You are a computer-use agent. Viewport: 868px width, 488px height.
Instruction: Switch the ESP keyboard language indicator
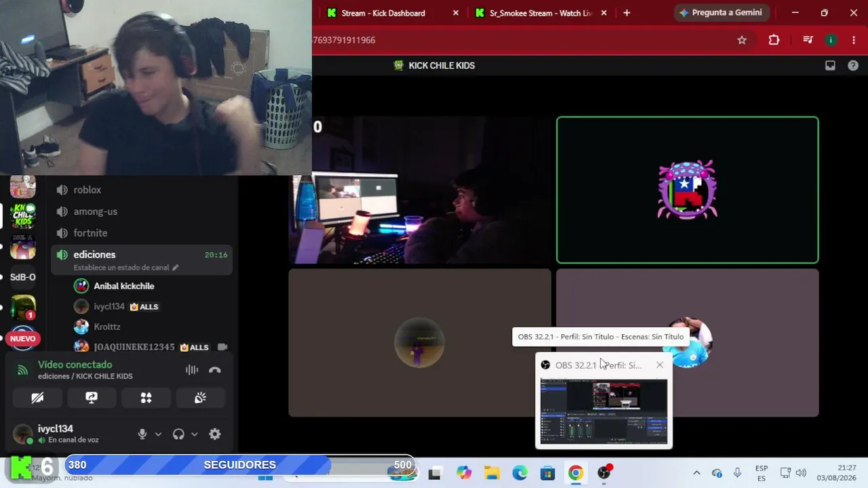click(x=762, y=473)
